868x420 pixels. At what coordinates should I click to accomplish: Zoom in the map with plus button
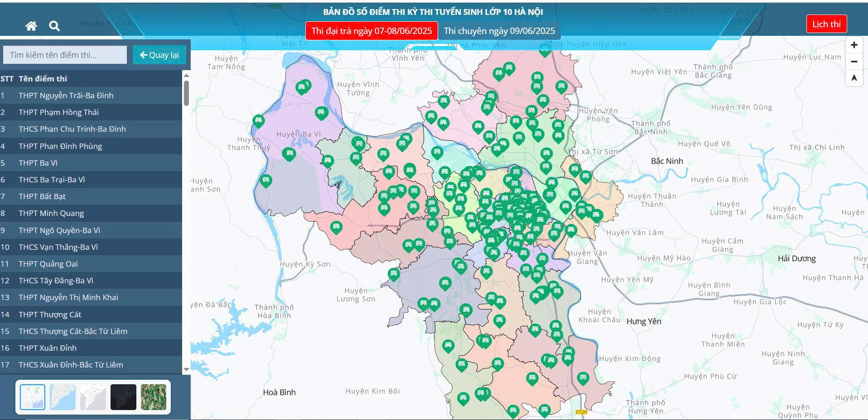(x=854, y=45)
